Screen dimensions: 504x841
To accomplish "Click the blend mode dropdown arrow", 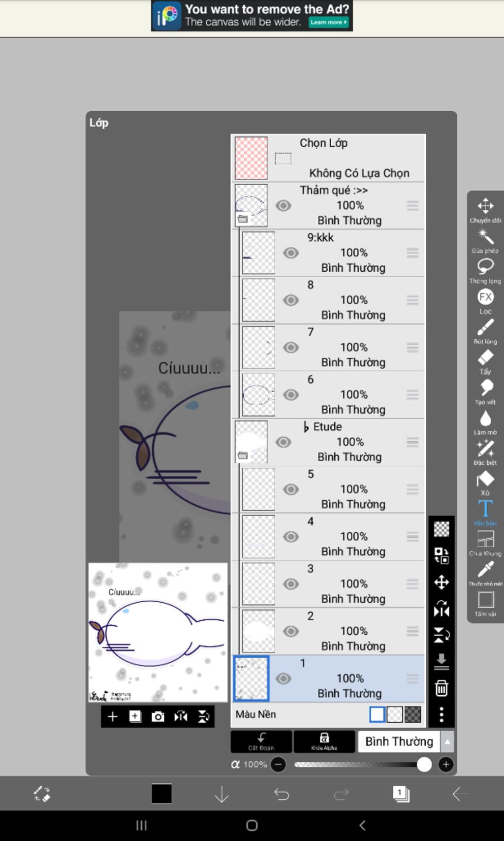I will coord(447,741).
